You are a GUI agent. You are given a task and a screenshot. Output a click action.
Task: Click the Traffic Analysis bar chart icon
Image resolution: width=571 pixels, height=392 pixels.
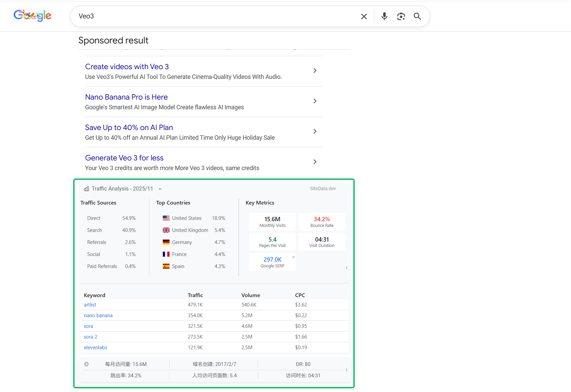click(x=87, y=189)
